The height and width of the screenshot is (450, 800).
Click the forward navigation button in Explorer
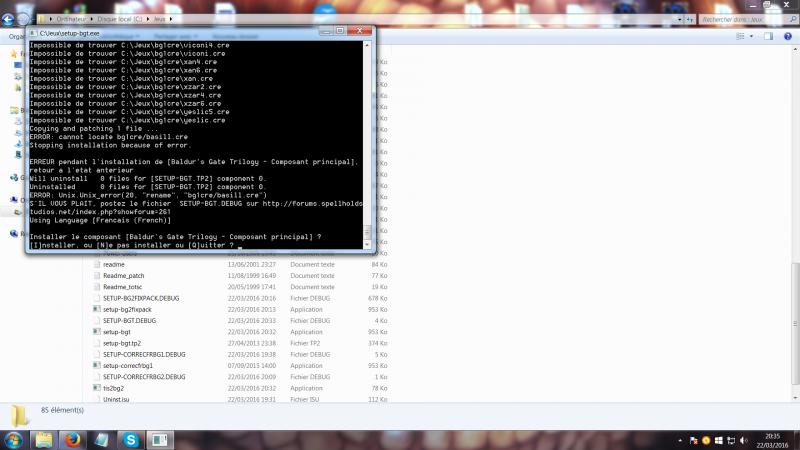click(23, 19)
